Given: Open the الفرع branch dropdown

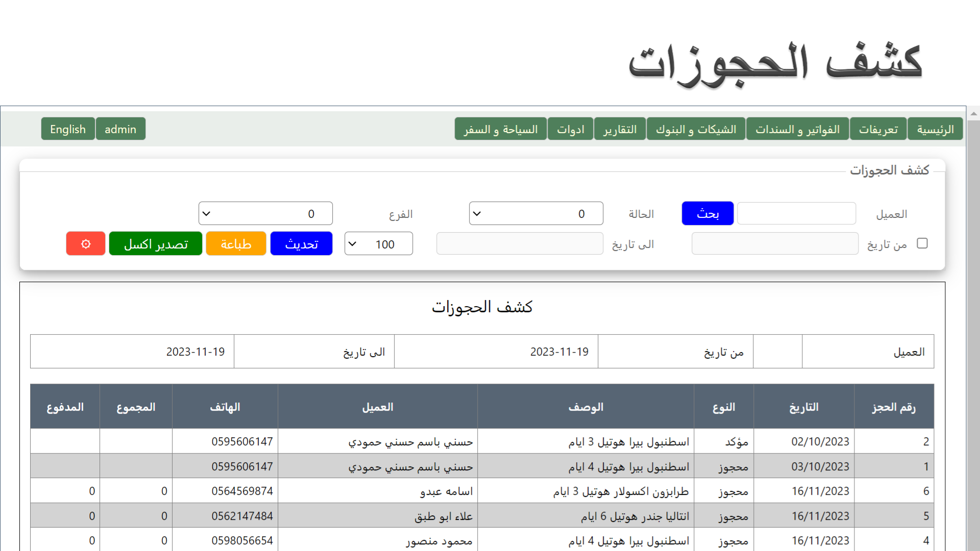Looking at the screenshot, I should pos(265,214).
